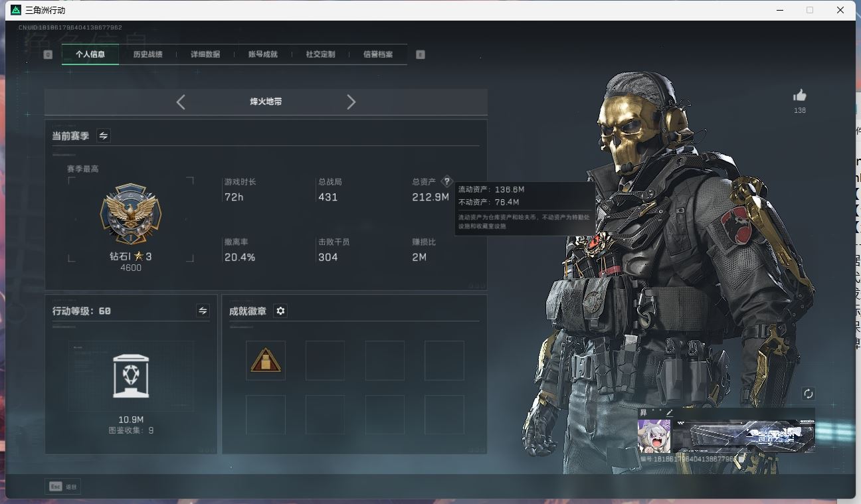Screen dimensions: 861x504
Task: Click the rotate character view icon
Action: [808, 394]
